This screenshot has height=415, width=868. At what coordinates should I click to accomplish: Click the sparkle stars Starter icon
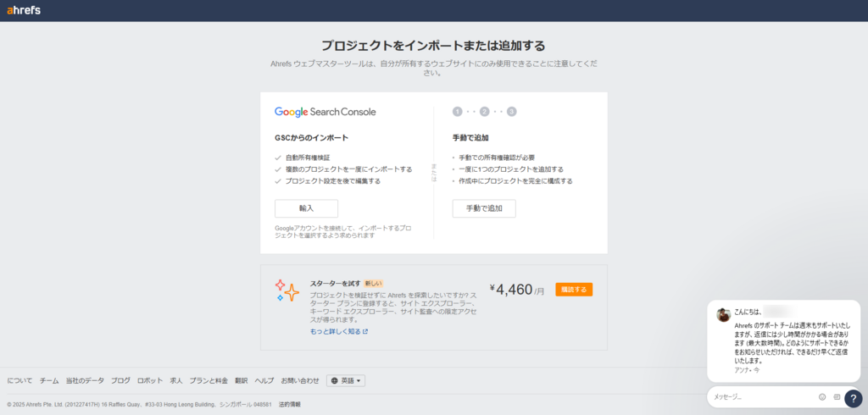[x=287, y=290]
